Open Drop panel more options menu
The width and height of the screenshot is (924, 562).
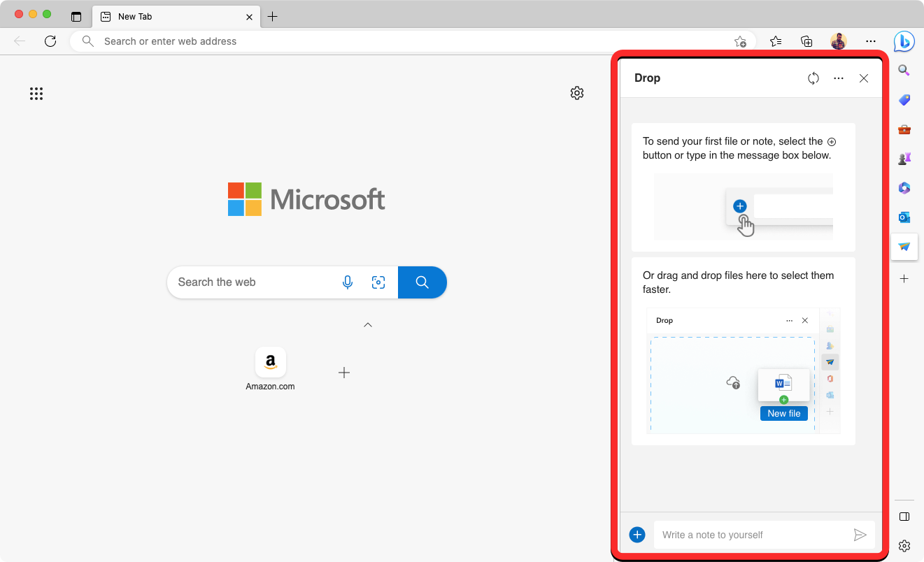click(x=839, y=78)
